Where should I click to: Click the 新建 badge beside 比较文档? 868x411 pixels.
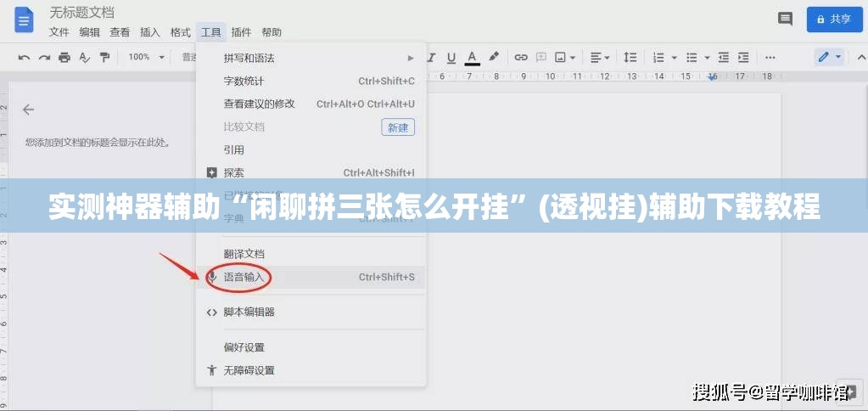(x=398, y=127)
